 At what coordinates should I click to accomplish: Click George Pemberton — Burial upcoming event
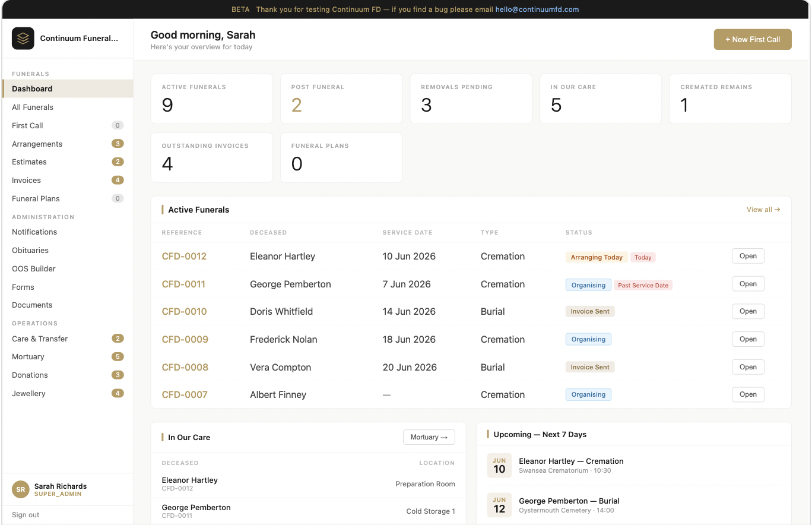[x=569, y=501]
